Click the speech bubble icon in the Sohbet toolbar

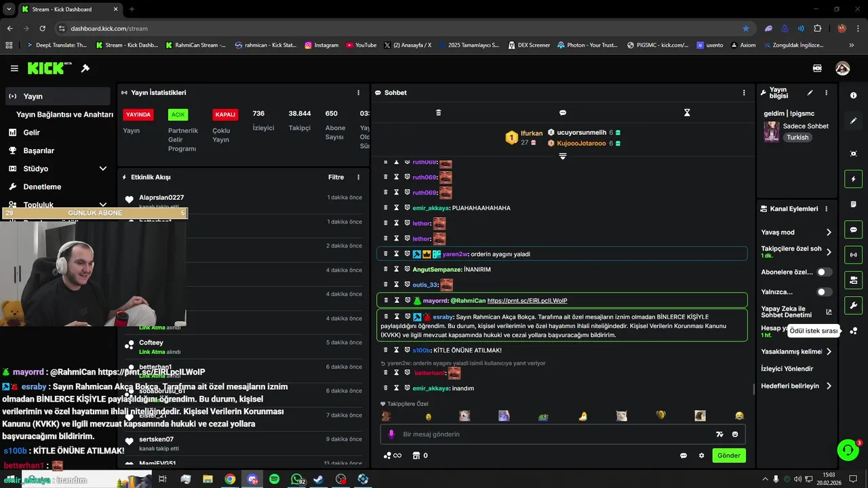coord(562,113)
